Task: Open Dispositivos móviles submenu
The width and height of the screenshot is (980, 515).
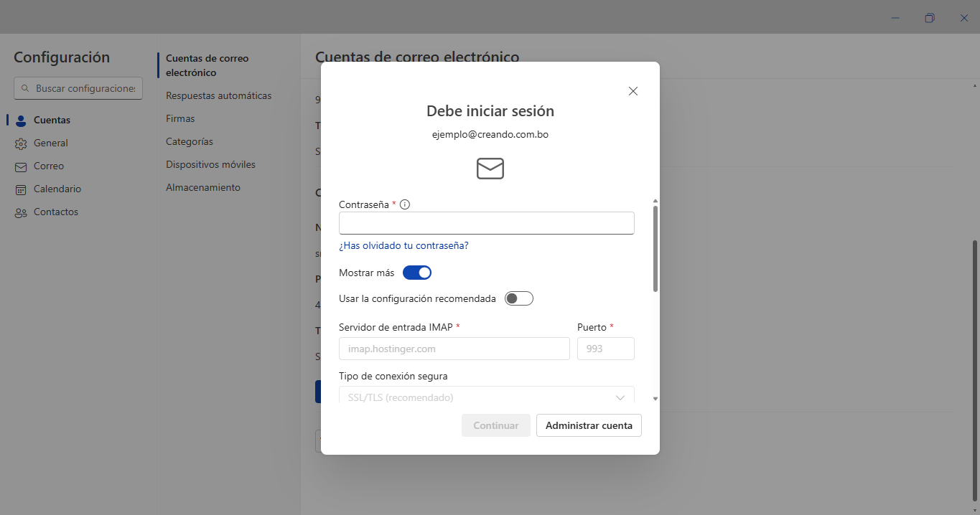Action: click(x=210, y=164)
